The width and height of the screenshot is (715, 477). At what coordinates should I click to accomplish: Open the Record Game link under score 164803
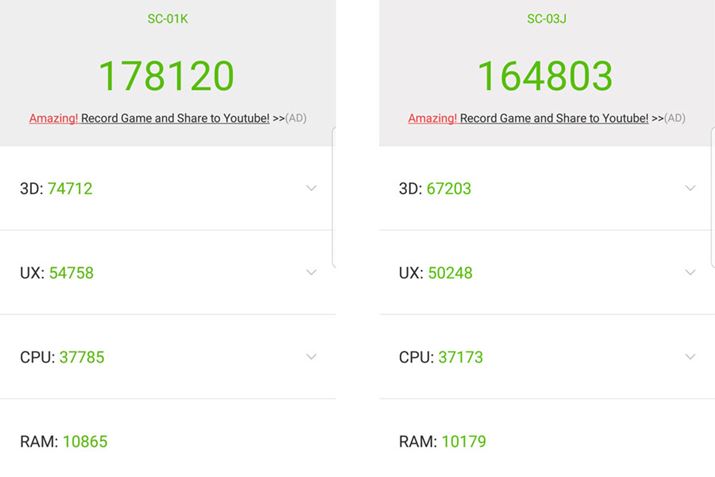[554, 118]
